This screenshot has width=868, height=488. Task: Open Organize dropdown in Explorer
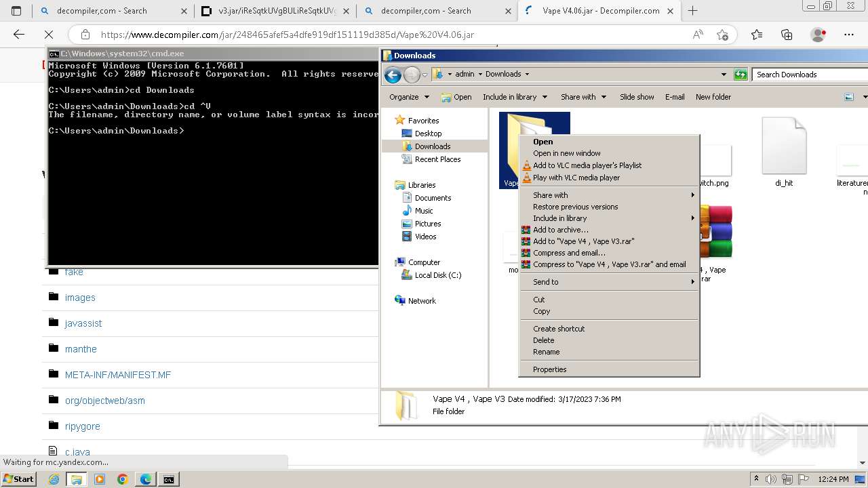(409, 97)
